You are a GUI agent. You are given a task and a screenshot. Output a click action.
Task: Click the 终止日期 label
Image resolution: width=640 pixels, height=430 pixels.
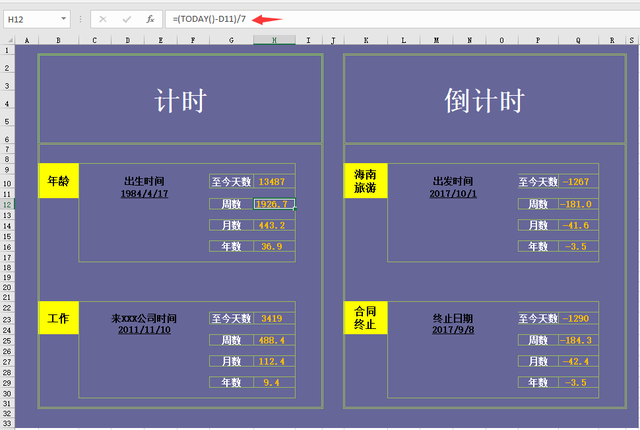pyautogui.click(x=453, y=318)
